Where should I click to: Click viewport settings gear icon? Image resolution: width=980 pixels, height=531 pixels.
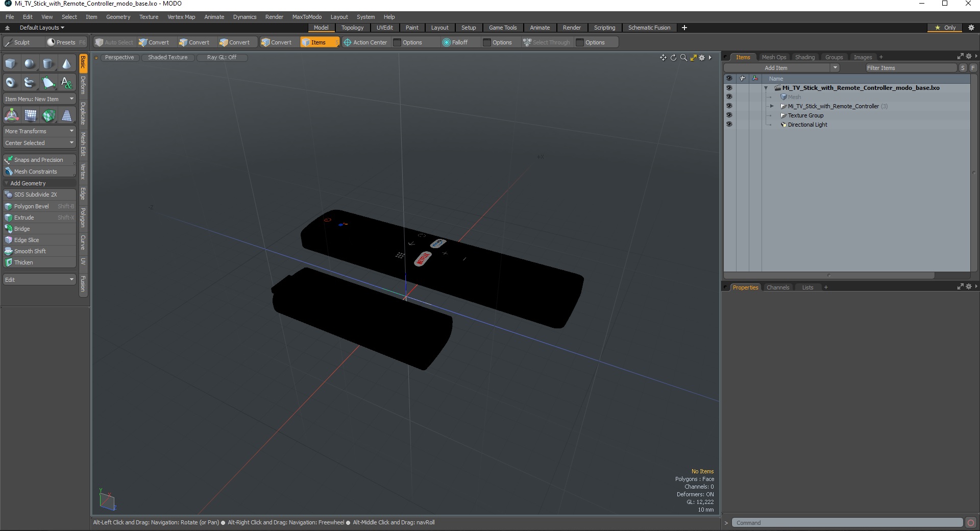pyautogui.click(x=702, y=58)
